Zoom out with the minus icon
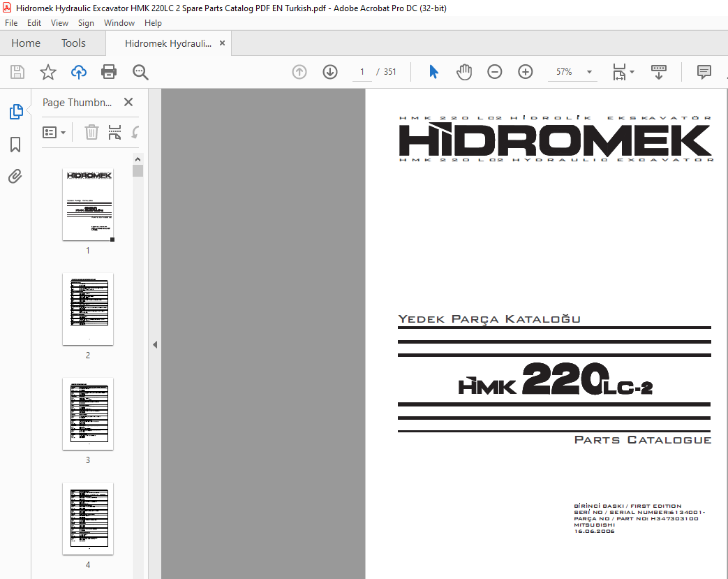This screenshot has width=728, height=579. click(494, 72)
